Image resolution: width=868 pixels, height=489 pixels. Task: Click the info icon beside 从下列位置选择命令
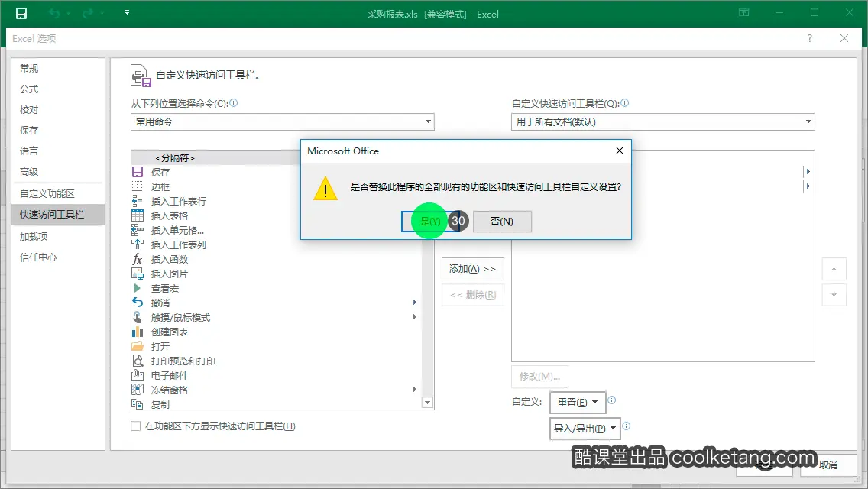click(234, 103)
